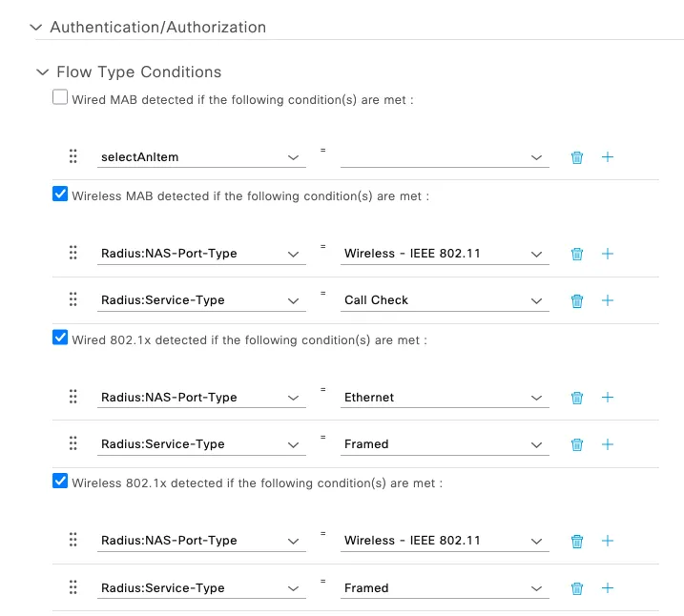The height and width of the screenshot is (616, 684).
Task: Delete Wireless 802.1x NAS-Port-Type condition
Action: 577,541
